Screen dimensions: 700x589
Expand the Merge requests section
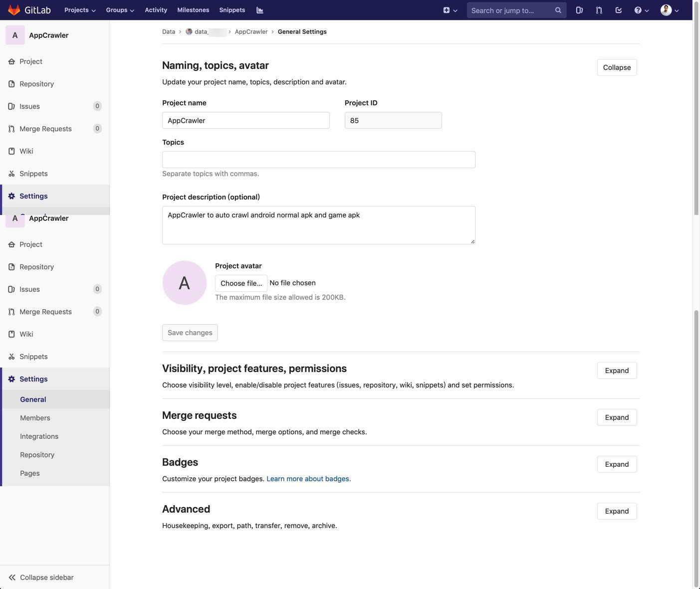(x=617, y=417)
